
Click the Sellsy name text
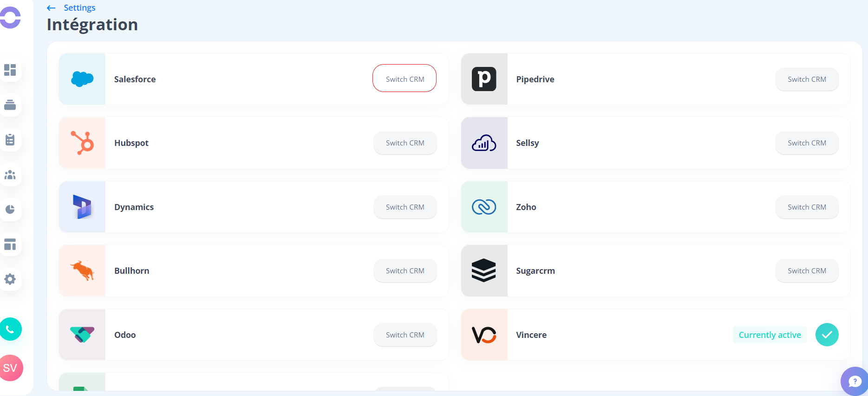pyautogui.click(x=528, y=143)
